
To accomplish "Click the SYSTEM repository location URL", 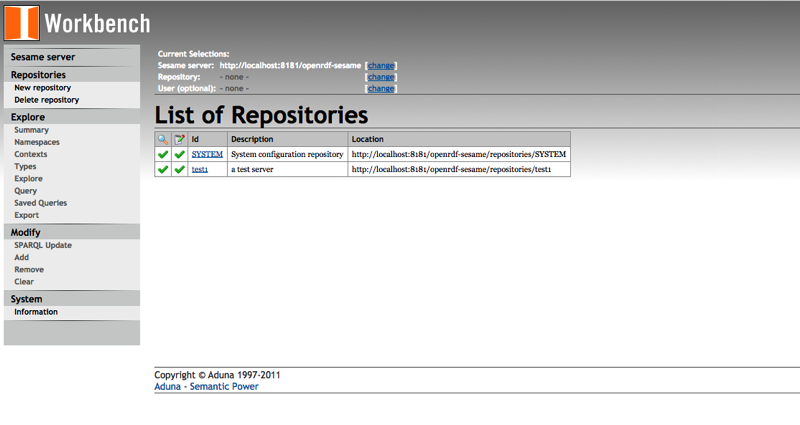I will (459, 154).
